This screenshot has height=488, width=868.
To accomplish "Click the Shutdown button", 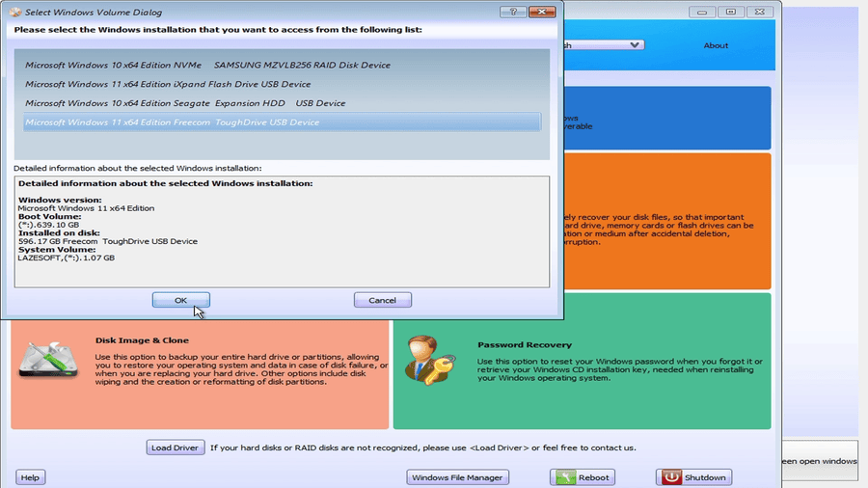I will [693, 477].
